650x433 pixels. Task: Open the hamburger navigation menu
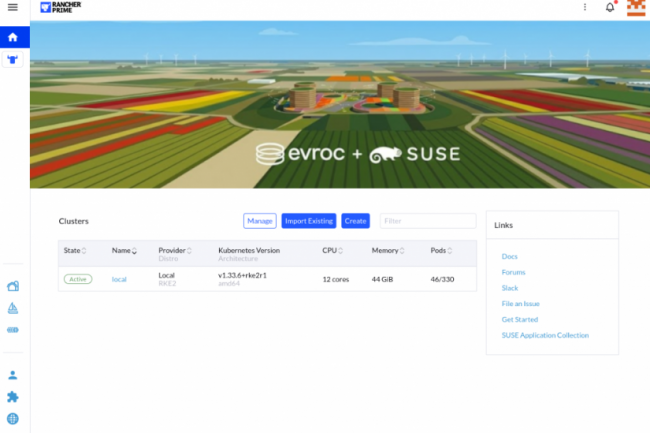coord(13,8)
